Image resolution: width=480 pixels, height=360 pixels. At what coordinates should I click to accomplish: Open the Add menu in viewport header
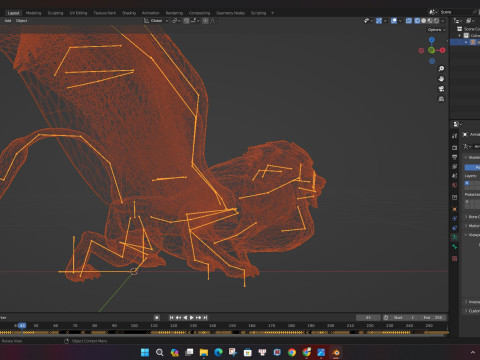tap(8, 21)
